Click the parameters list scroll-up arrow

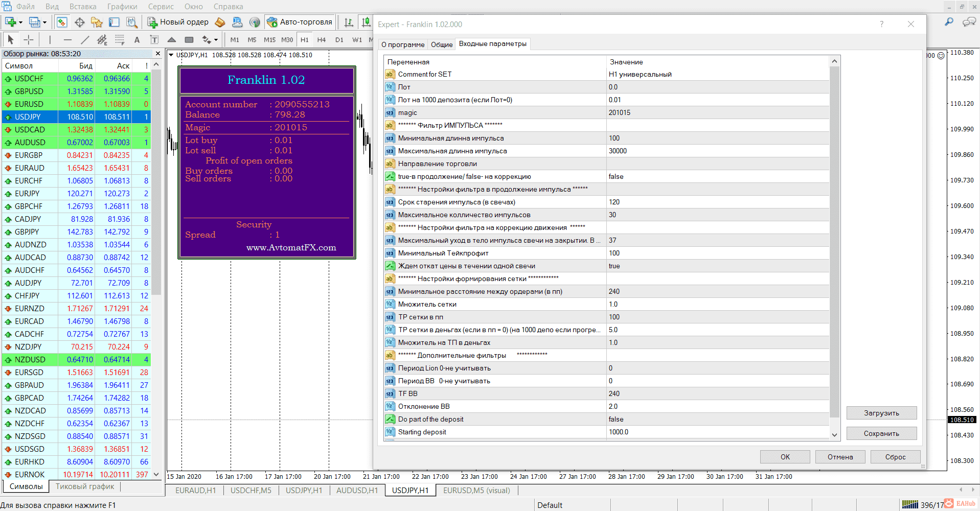tap(834, 61)
